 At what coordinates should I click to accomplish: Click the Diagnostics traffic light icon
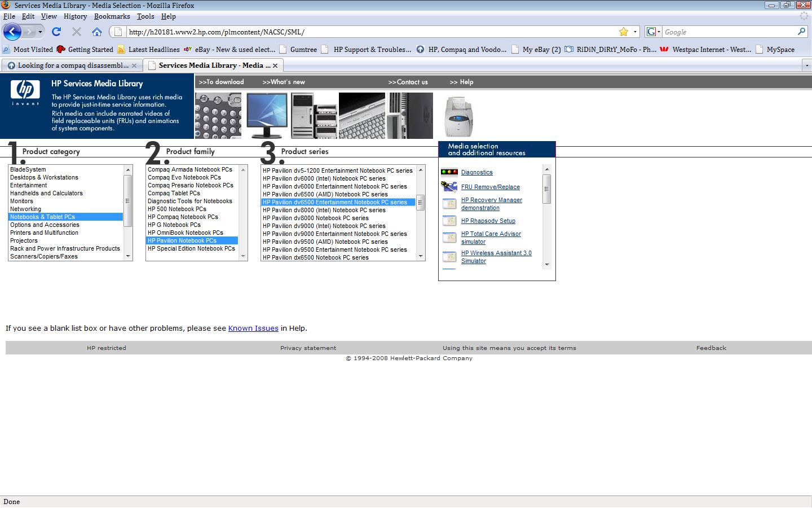coord(449,172)
